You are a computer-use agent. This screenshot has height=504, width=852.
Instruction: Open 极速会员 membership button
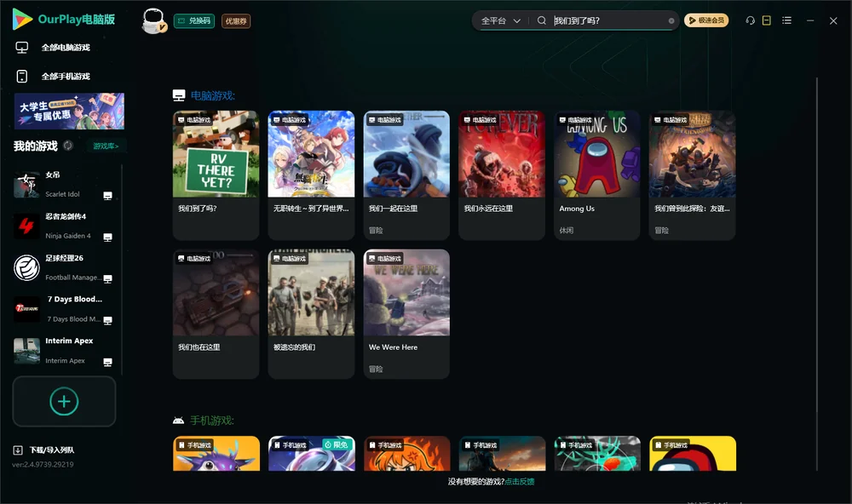[706, 20]
